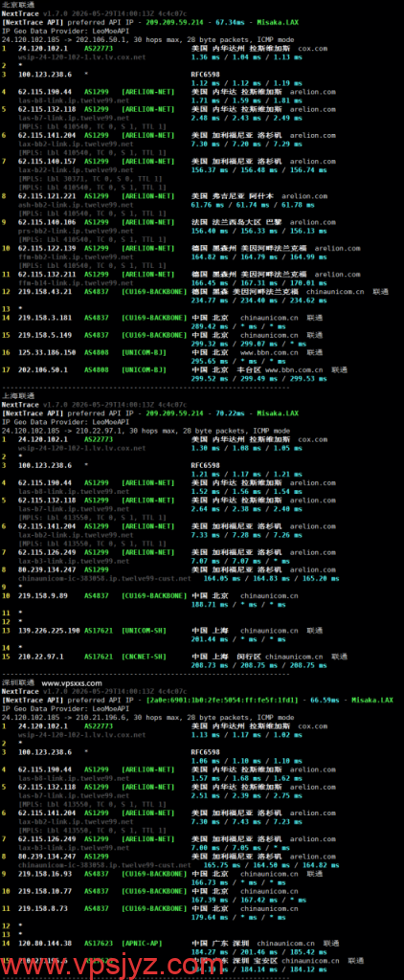Click hop IP 125.33.186.150

(48, 352)
